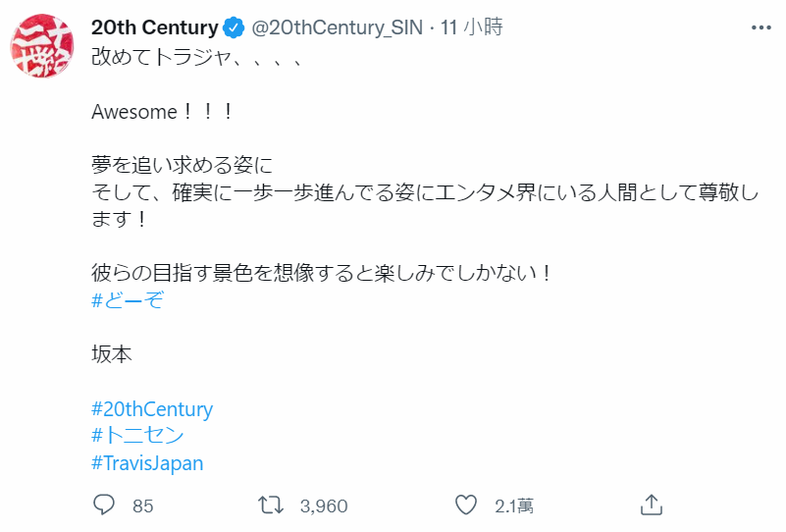Open the @20thCentury_SIN handle
This screenshot has width=786, height=532.
[x=337, y=27]
